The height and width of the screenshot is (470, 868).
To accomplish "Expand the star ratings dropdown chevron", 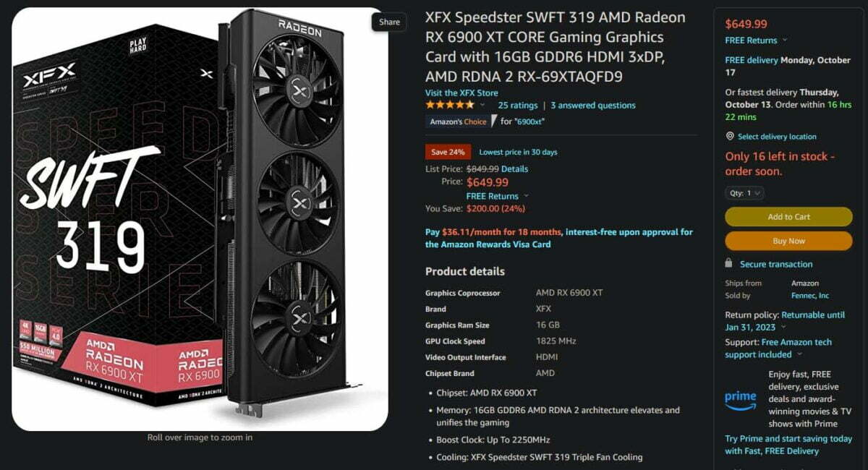I will [482, 106].
